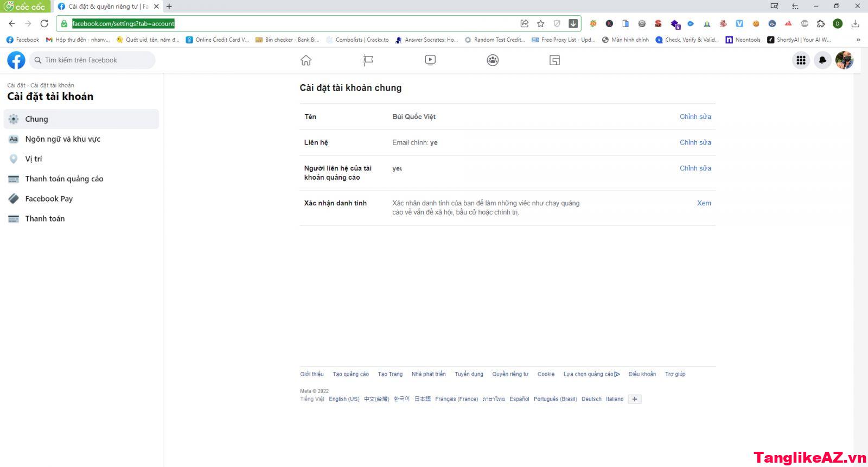Expand more languages with plus button

[x=634, y=399]
